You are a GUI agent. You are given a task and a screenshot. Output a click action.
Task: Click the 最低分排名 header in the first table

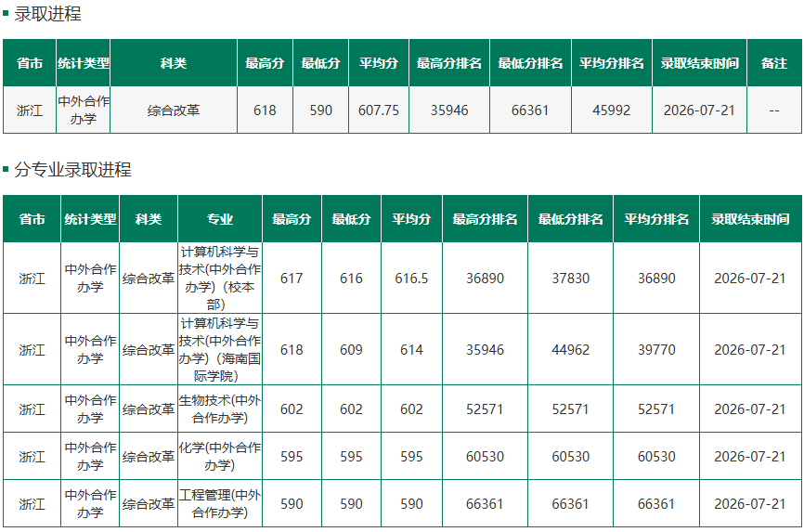click(530, 63)
